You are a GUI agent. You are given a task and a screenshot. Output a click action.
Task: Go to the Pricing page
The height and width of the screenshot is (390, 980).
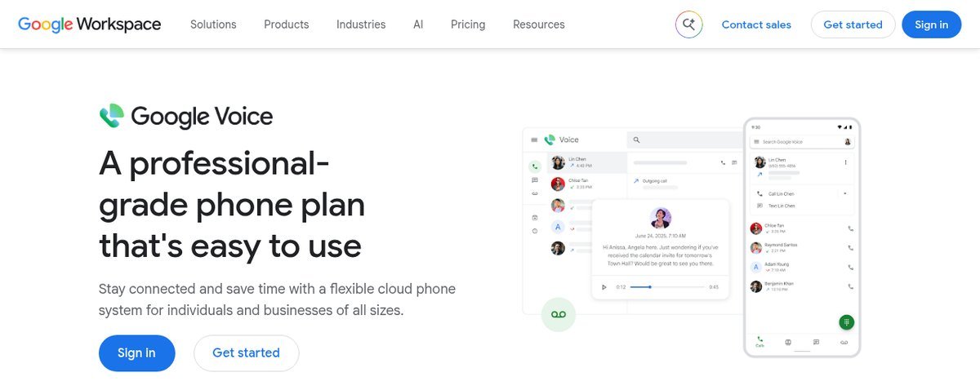(468, 24)
